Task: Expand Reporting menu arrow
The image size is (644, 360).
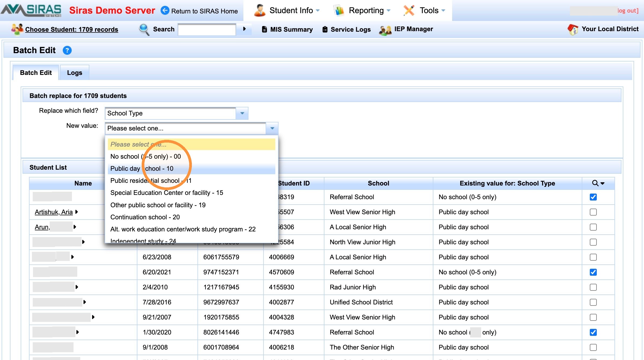Action: pos(388,10)
